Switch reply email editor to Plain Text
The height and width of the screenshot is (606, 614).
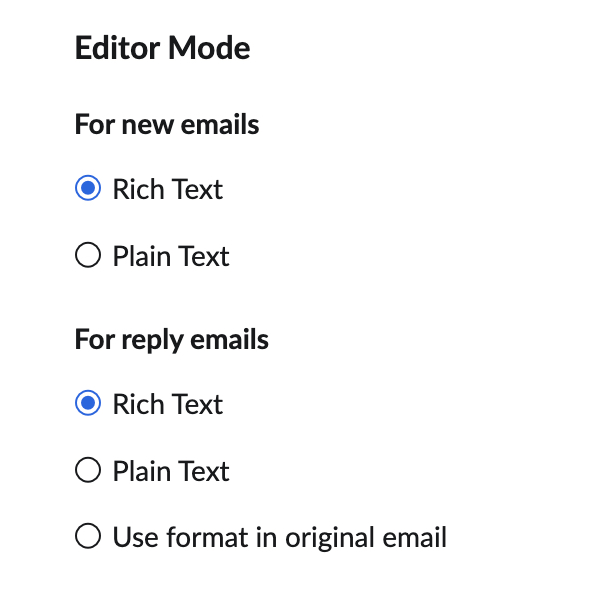tap(88, 471)
